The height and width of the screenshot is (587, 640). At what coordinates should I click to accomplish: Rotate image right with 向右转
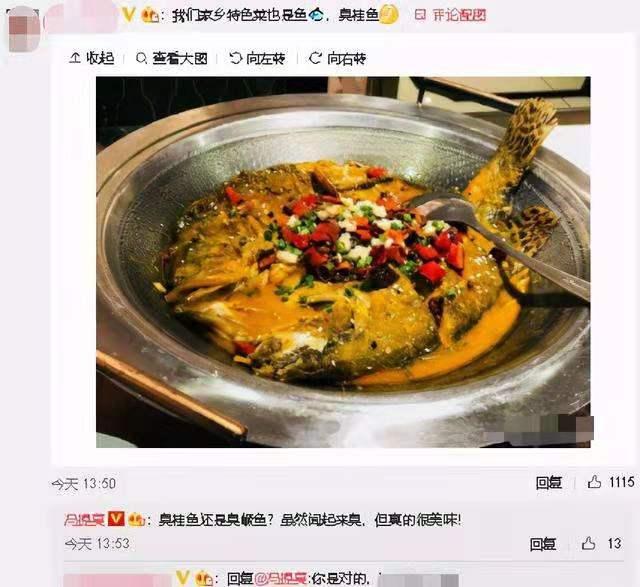click(x=338, y=58)
